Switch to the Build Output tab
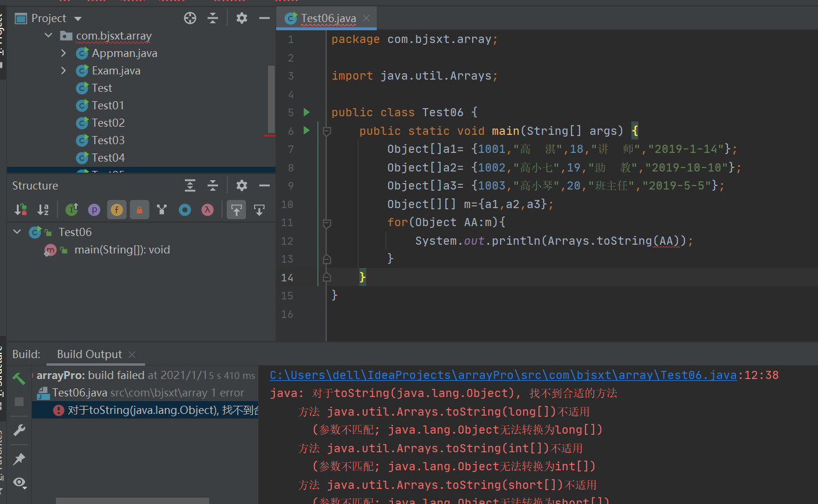 [x=90, y=354]
